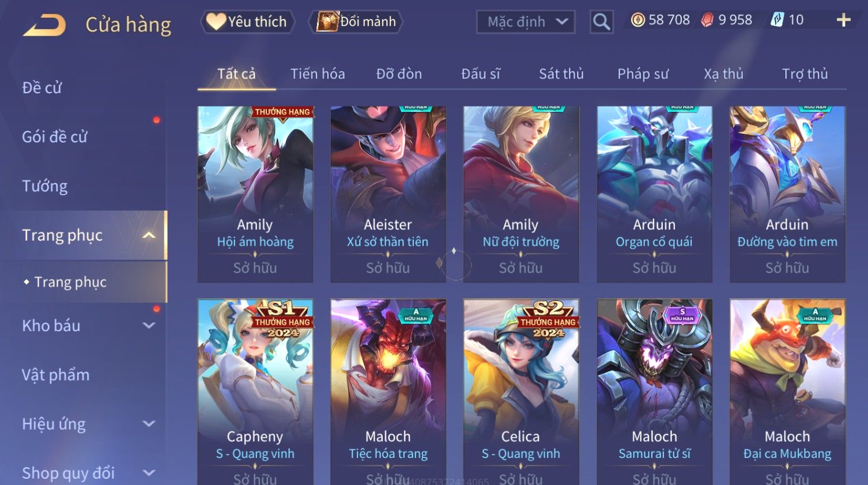The image size is (868, 485).
Task: Tap the red ruby currency icon
Action: [707, 20]
